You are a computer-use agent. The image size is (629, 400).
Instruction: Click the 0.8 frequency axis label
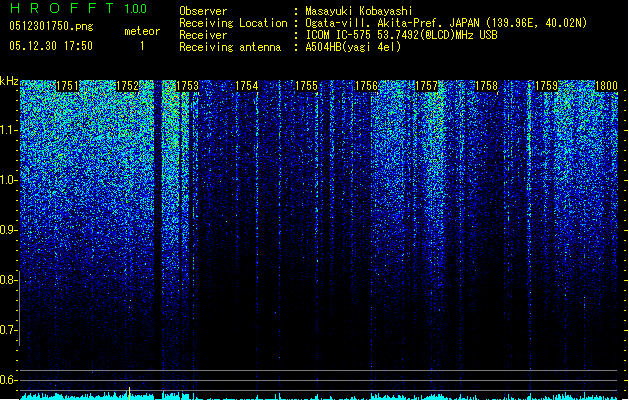click(x=8, y=280)
